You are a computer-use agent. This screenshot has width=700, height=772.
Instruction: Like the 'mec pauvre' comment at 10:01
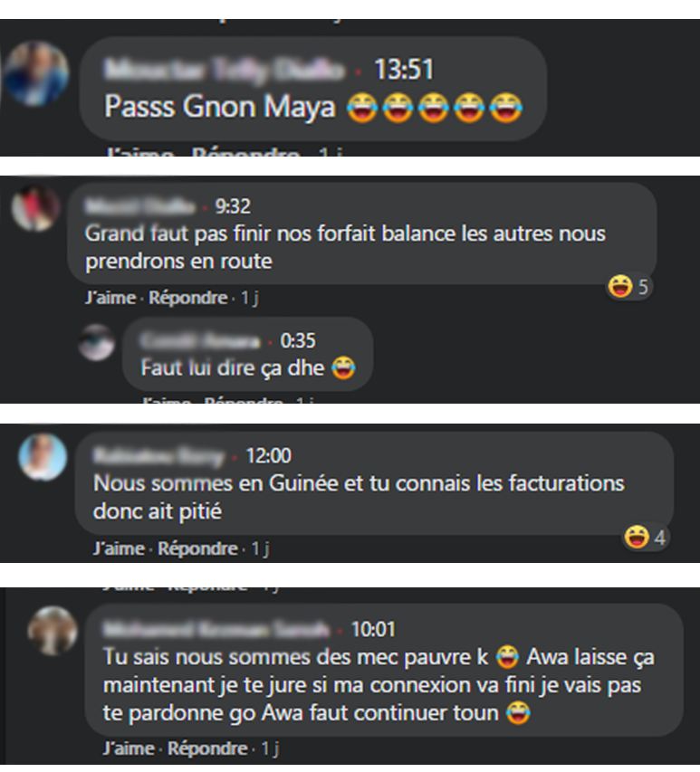tap(129, 748)
